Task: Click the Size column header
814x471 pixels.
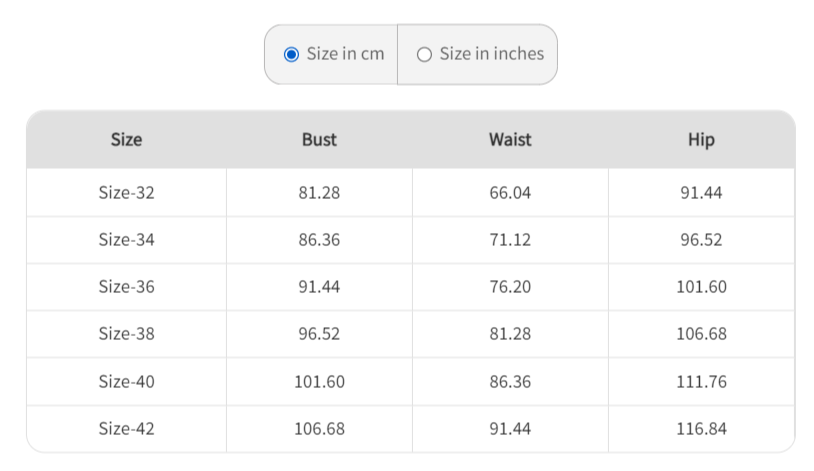Action: click(126, 140)
